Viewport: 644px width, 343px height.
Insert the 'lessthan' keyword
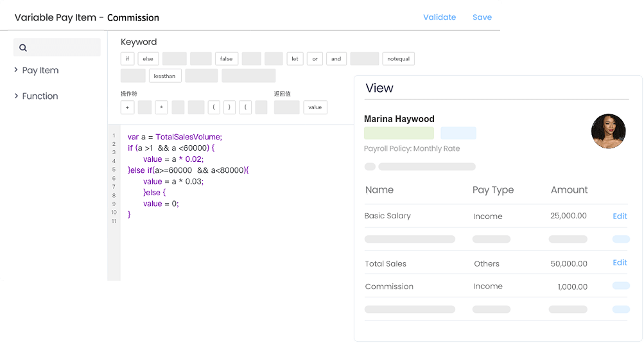point(165,76)
